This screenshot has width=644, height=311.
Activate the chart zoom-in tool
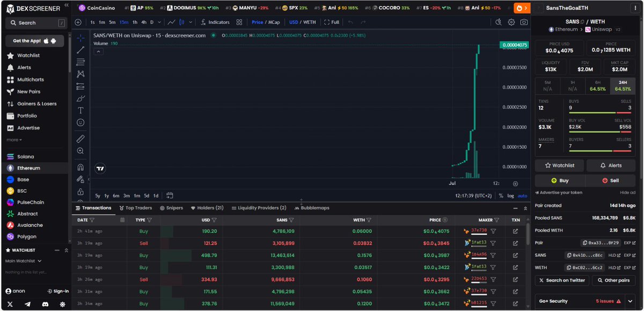[x=80, y=151]
